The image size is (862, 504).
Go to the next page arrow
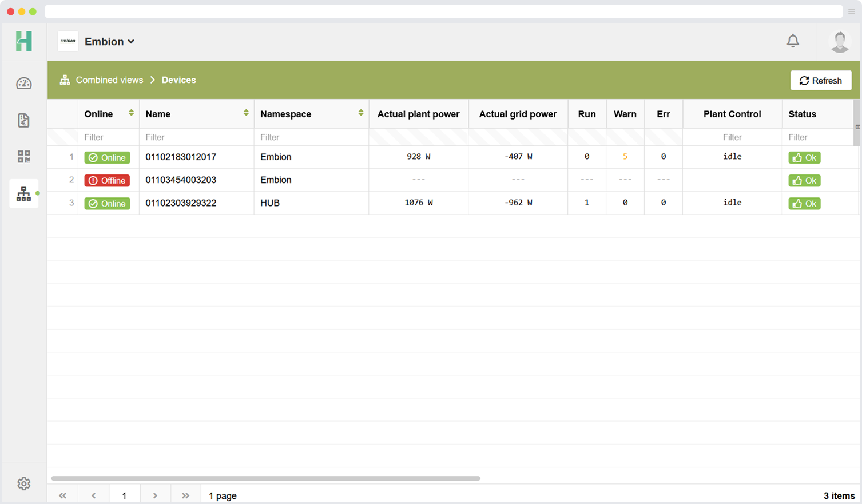155,495
